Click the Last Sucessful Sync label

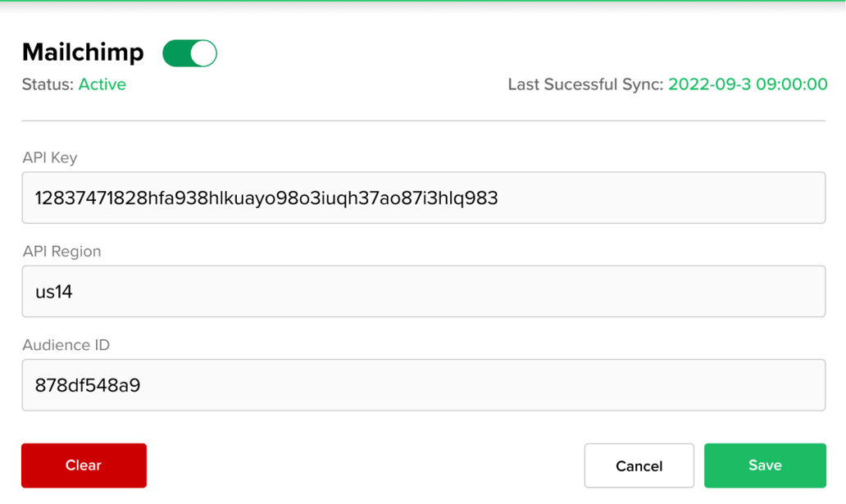click(586, 84)
